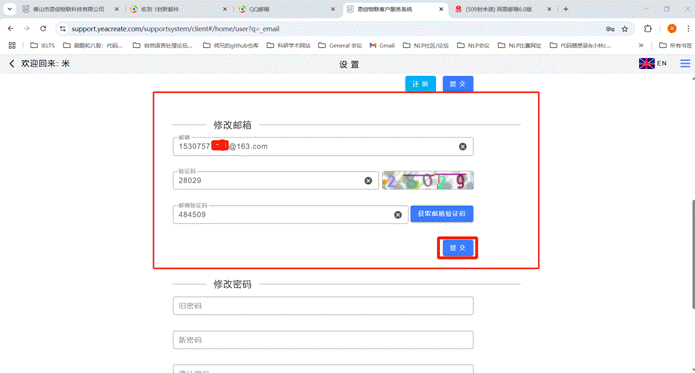The image size is (695, 373).
Task: Open the tab search dropdown arrow
Action: pos(9,9)
